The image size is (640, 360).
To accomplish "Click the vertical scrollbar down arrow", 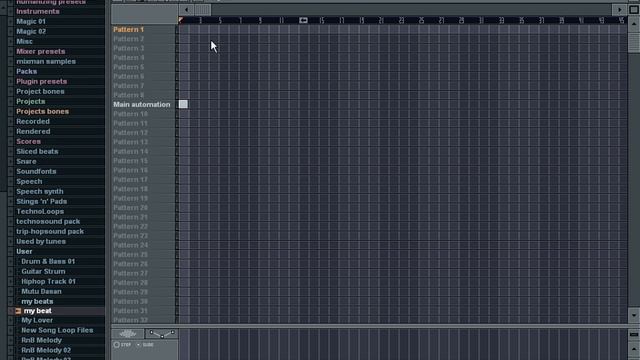I will (x=633, y=315).
